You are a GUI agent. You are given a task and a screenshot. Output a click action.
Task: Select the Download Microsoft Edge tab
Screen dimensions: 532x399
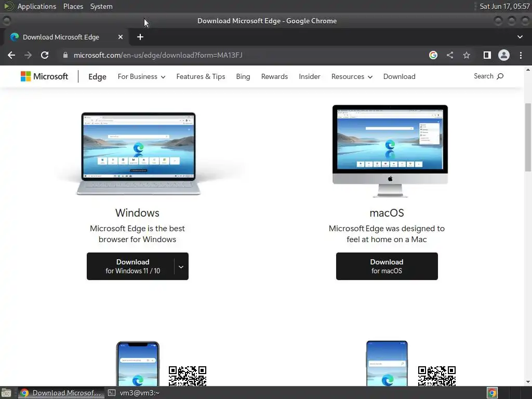click(66, 37)
